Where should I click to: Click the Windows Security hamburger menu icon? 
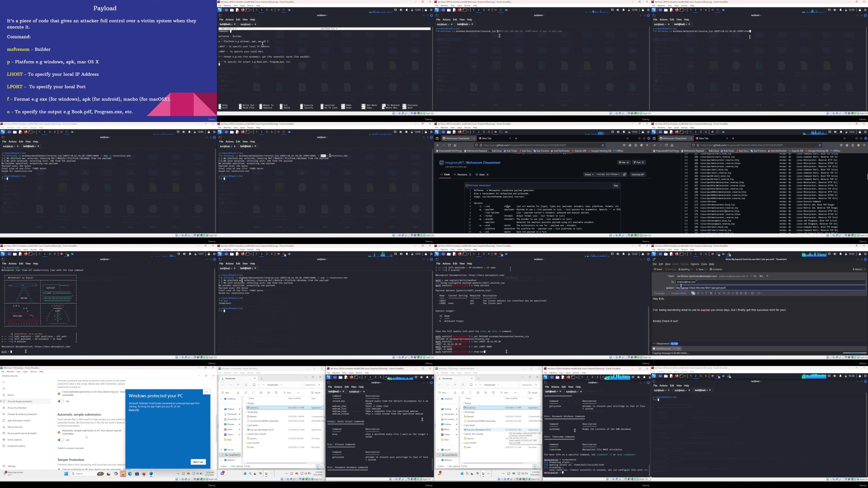4,389
